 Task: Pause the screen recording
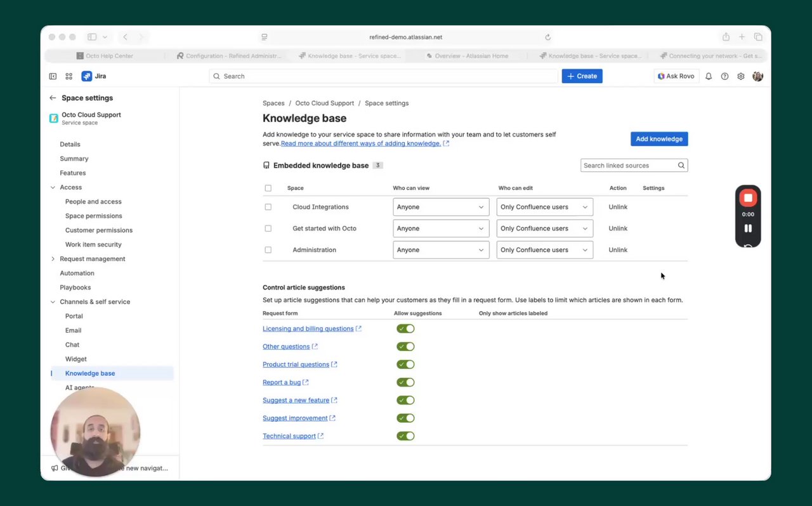[x=748, y=229]
